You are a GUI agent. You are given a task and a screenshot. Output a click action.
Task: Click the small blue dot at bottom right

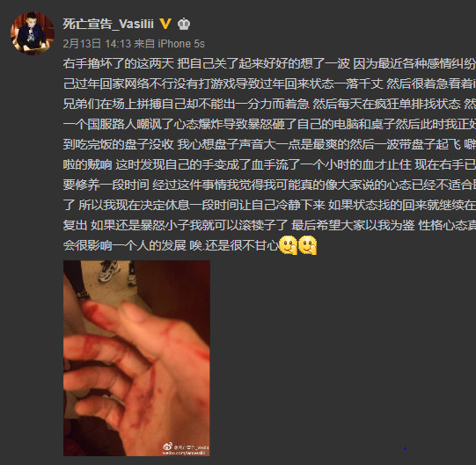pyautogui.click(x=406, y=448)
